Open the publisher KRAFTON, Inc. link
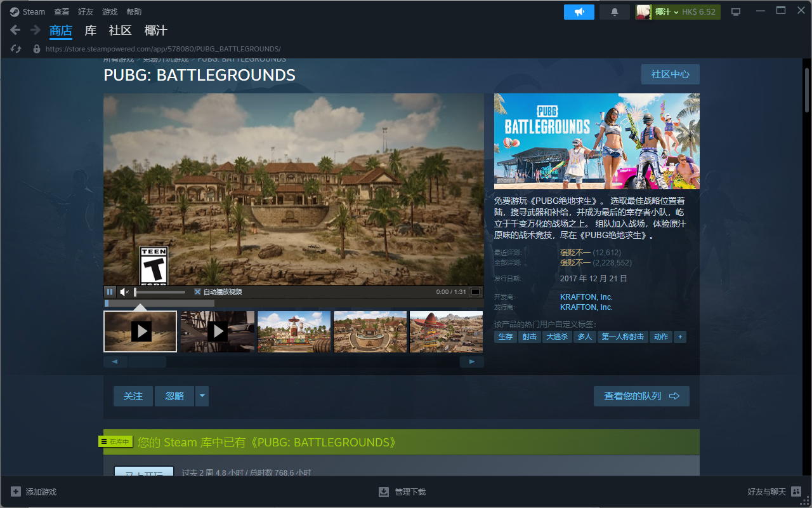This screenshot has height=508, width=812. [586, 307]
